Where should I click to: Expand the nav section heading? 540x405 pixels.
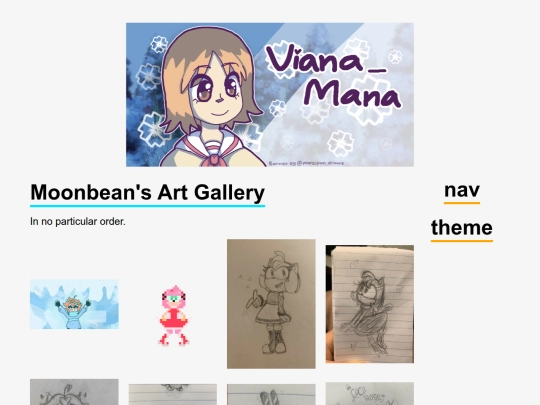(461, 190)
